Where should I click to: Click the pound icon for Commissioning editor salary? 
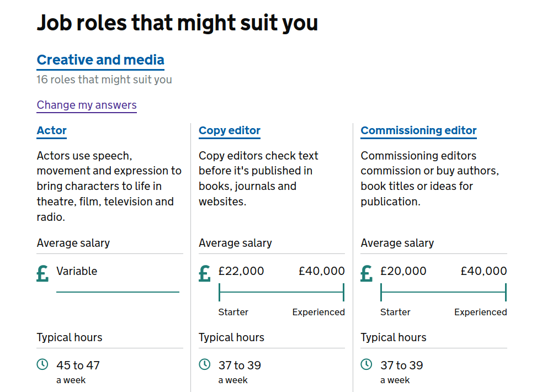click(x=366, y=273)
